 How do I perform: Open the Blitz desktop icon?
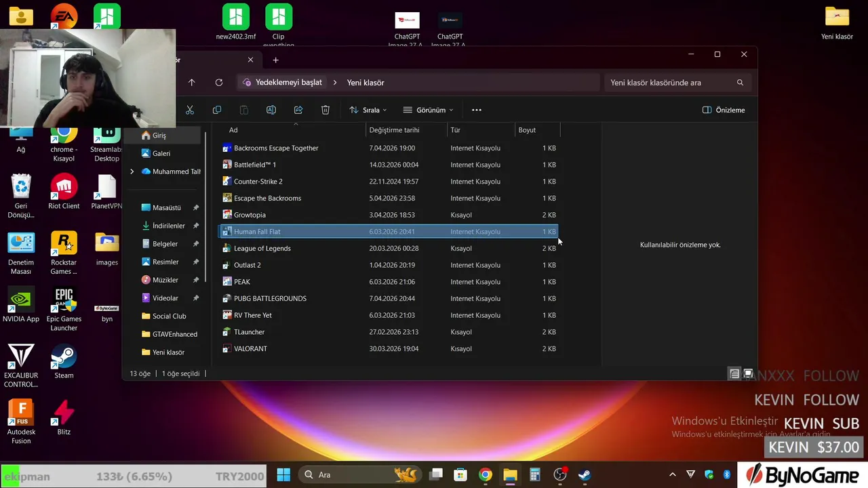point(64,417)
